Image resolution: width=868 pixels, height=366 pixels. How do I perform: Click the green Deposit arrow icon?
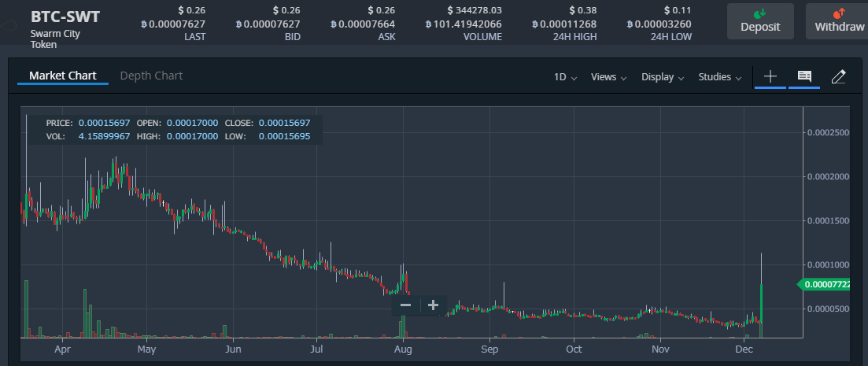point(759,13)
